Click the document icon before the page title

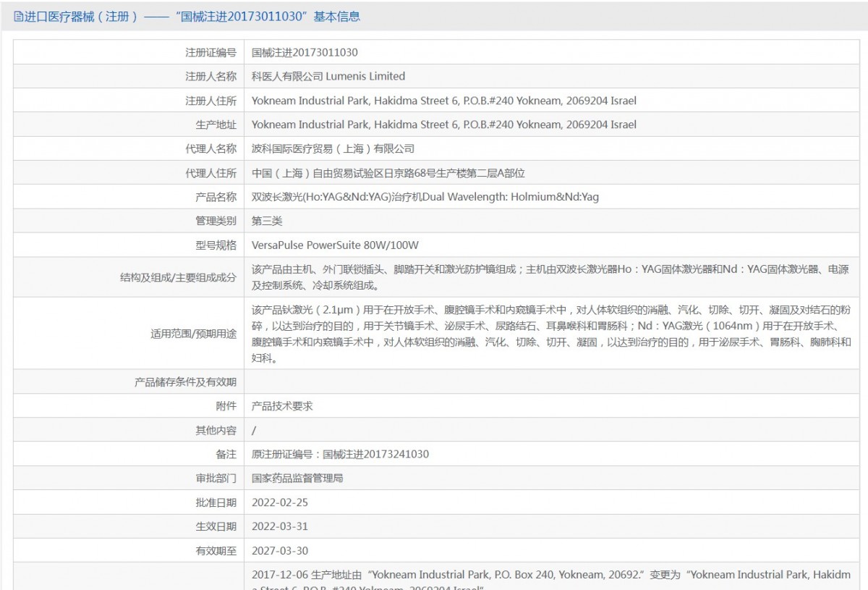18,17
